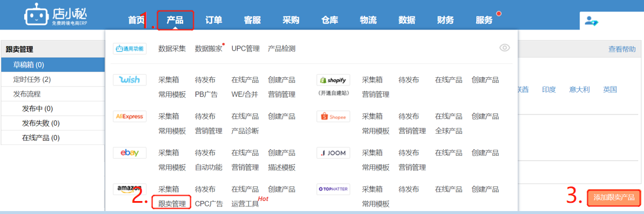The image size is (644, 214).
Task: Click the Shopee platform logo
Action: click(333, 116)
